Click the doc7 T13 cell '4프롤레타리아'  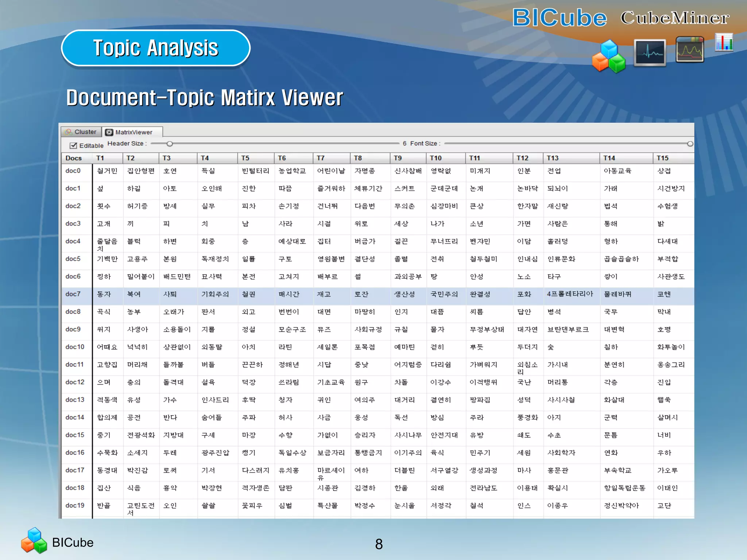tap(570, 294)
